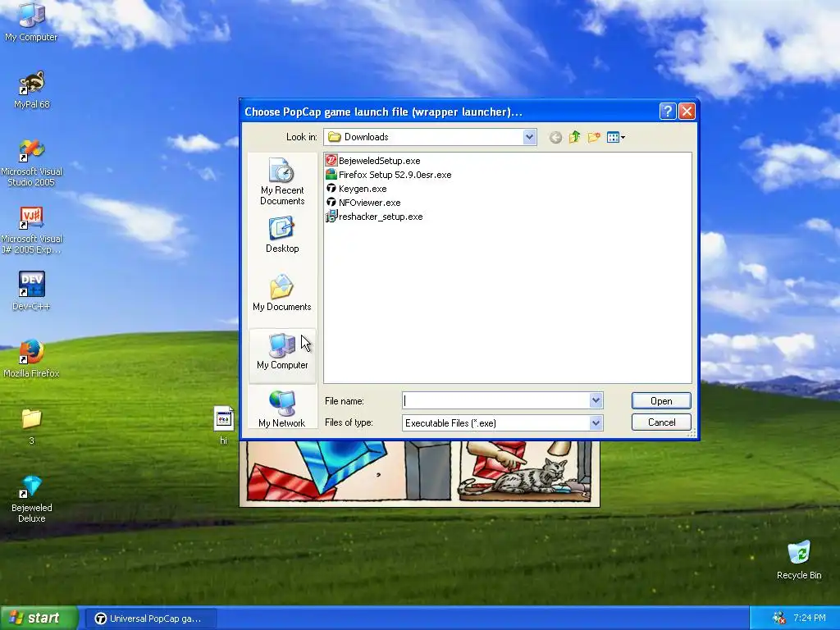Expand the File name dropdown arrow
840x630 pixels.
pos(596,400)
